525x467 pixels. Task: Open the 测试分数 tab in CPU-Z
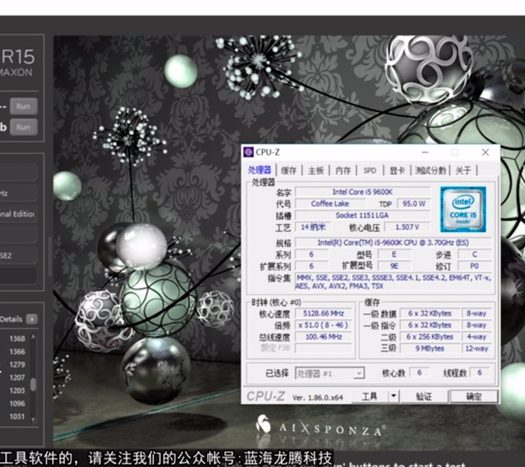click(430, 170)
